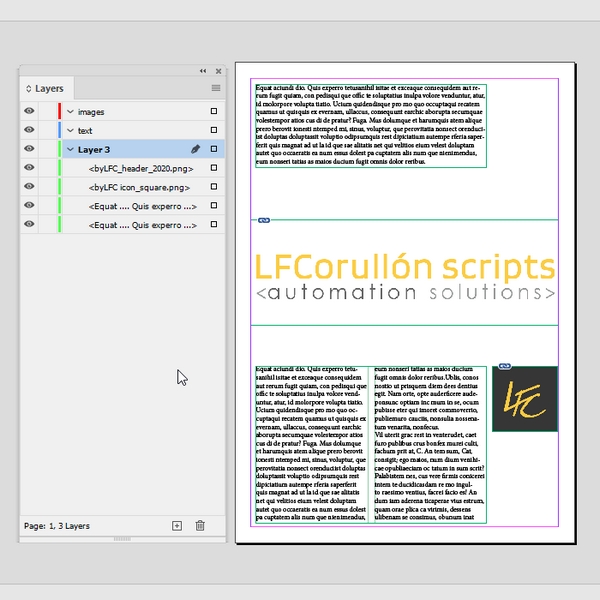Click top text frame on page
Viewport: 600px width, 600px height.
tap(371, 126)
